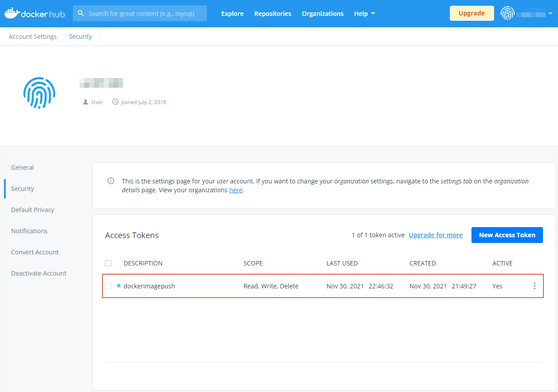558x392 pixels.
Task: Follow the Upgrade for more link
Action: point(436,235)
